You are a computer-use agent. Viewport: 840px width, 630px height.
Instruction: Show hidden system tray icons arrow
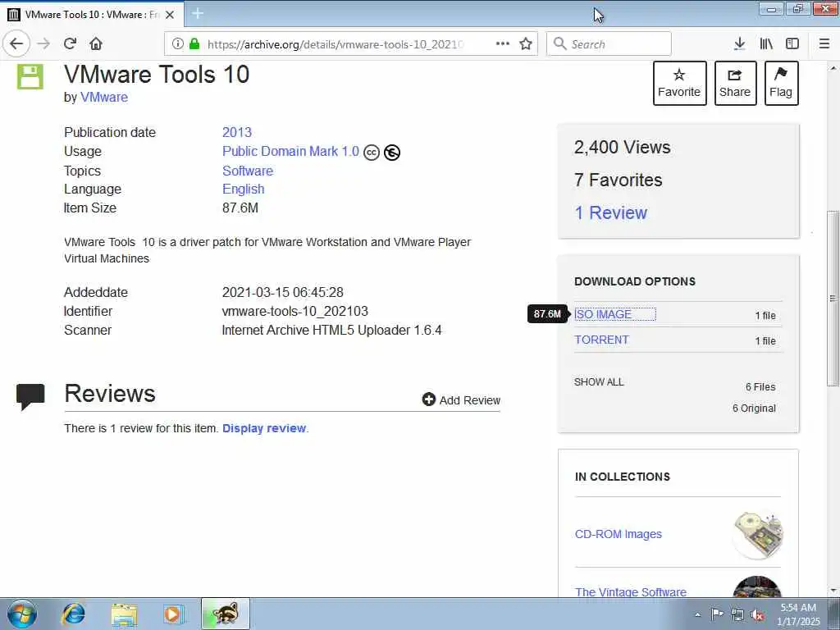coord(697,614)
